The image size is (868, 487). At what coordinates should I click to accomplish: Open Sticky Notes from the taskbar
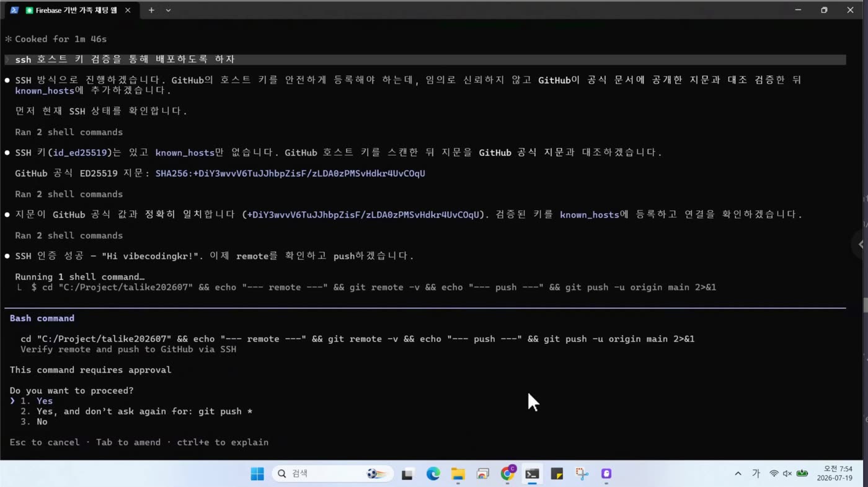tap(557, 475)
